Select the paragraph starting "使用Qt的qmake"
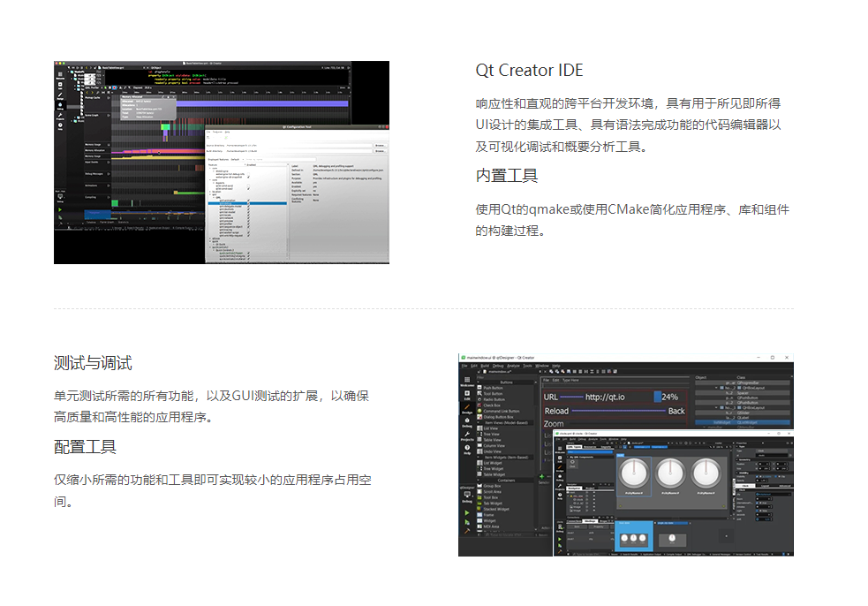The width and height of the screenshot is (868, 606). (x=632, y=220)
